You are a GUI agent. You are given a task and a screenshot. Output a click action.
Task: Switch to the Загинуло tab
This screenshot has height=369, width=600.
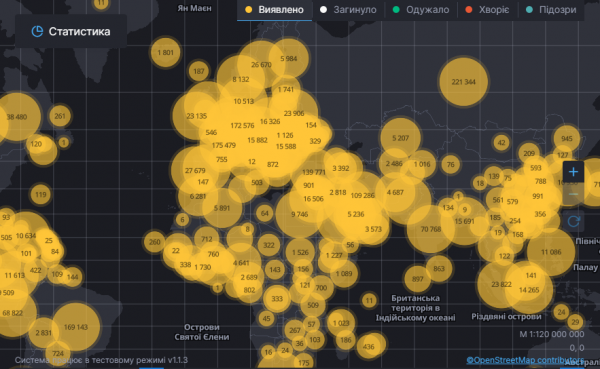[x=348, y=10]
